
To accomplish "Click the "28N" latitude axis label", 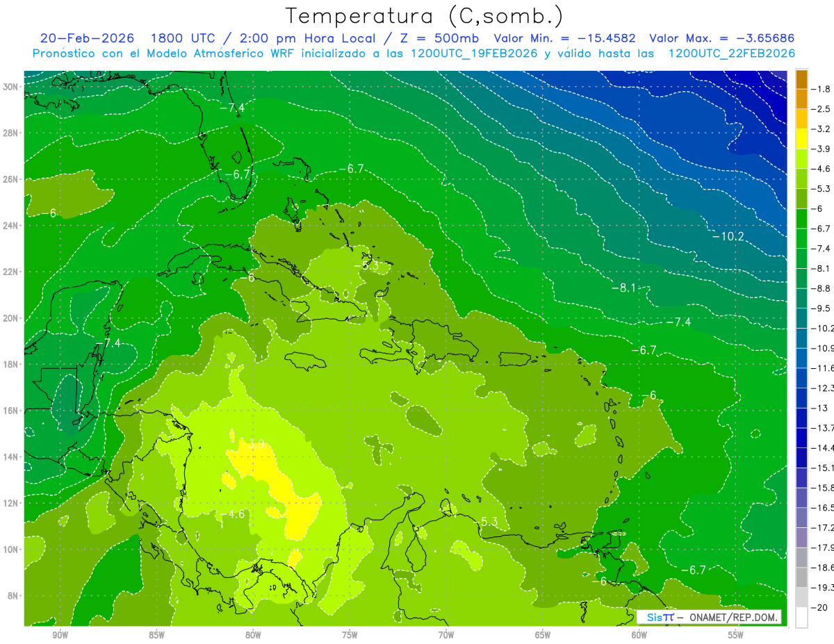I will [x=11, y=133].
